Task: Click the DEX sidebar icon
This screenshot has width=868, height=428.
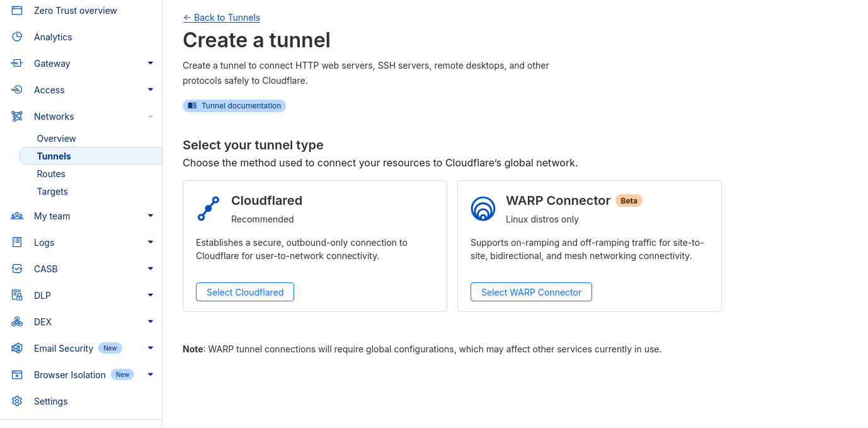Action: point(17,322)
